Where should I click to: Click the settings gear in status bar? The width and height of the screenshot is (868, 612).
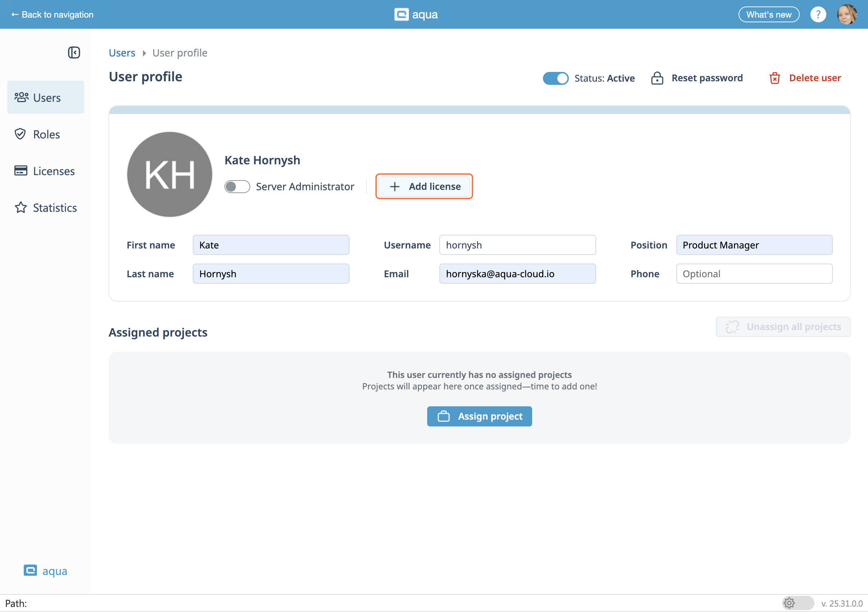[x=789, y=603]
